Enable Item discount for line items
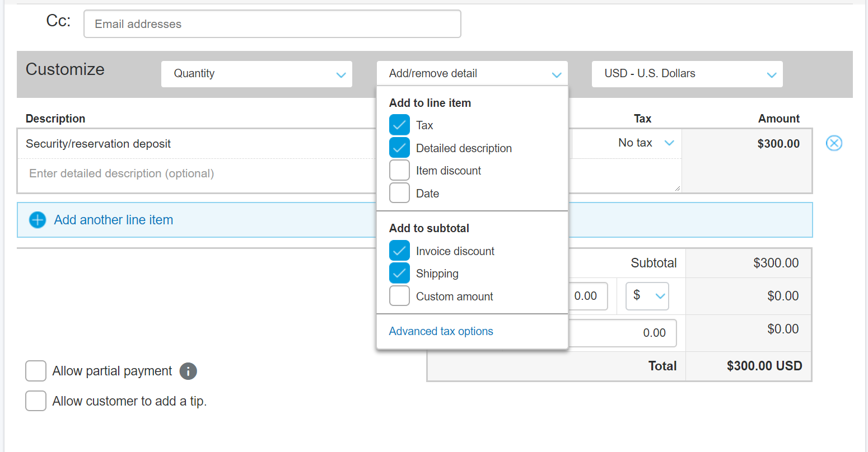Viewport: 868px width, 452px height. (399, 170)
